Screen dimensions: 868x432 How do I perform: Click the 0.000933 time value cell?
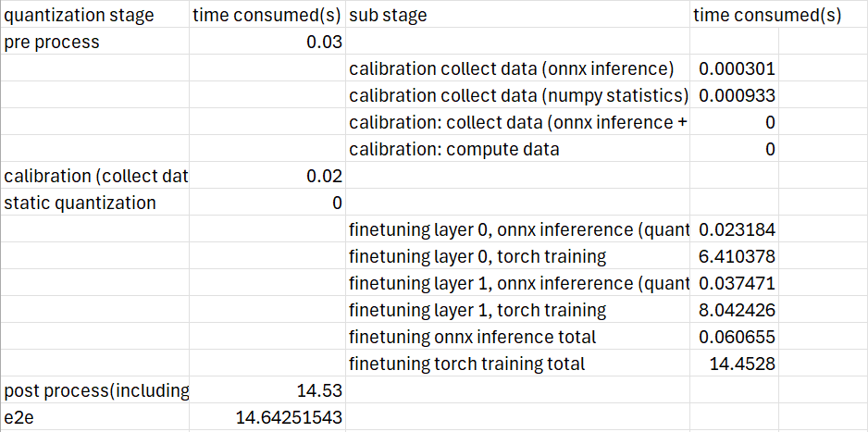(736, 96)
